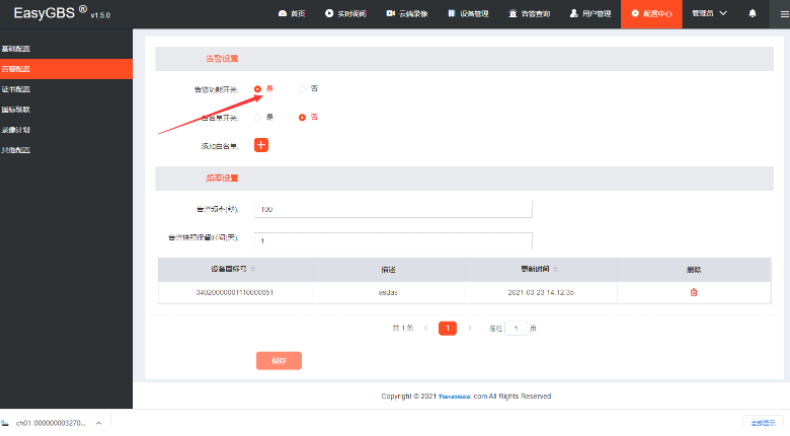Image resolution: width=790 pixels, height=436 pixels.
Task: Click the notification bell icon
Action: point(752,14)
